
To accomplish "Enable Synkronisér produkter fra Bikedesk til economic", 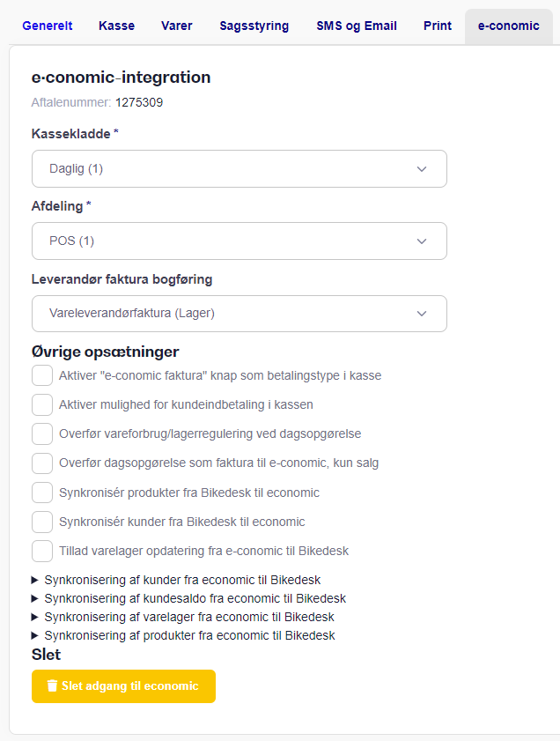I will (42, 493).
